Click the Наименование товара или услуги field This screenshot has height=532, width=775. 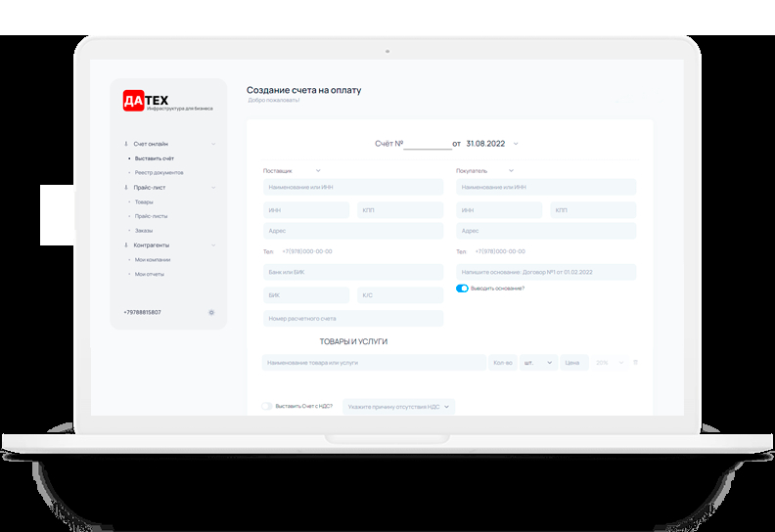(374, 363)
